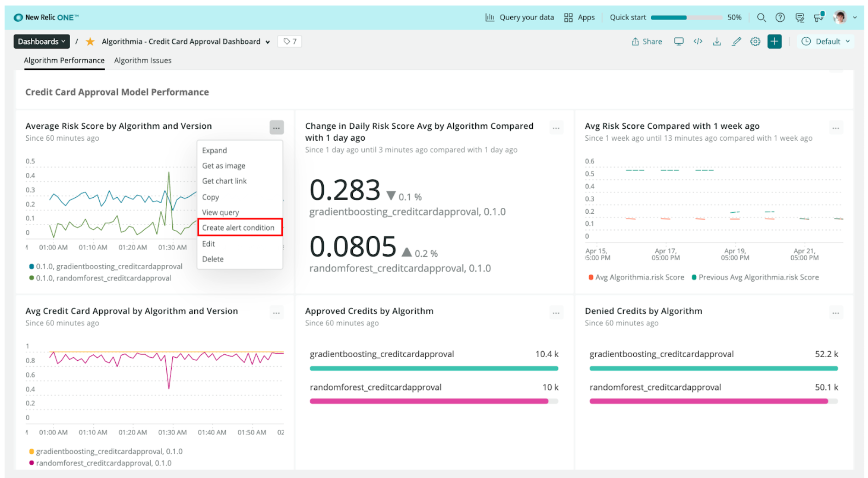868x478 pixels.
Task: Add a widget with the teal plus button
Action: point(774,41)
